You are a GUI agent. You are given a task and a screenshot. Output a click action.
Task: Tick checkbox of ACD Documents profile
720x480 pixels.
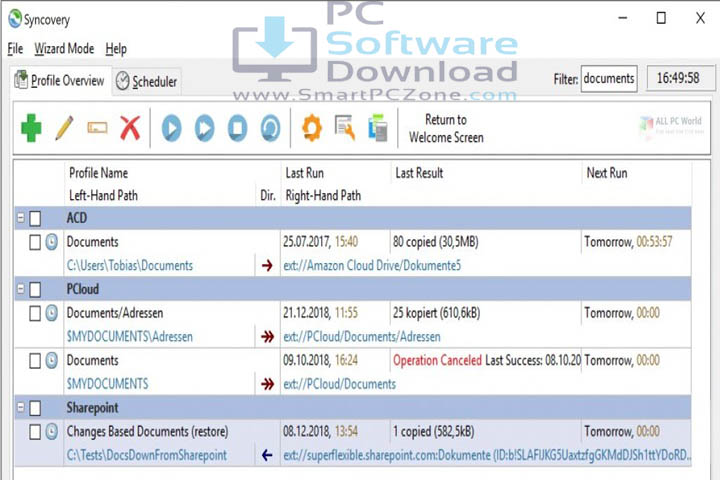pos(35,242)
